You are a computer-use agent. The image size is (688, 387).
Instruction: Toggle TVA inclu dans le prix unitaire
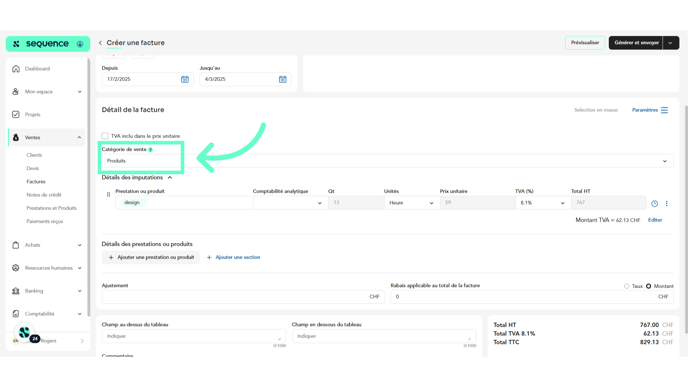pyautogui.click(x=105, y=136)
